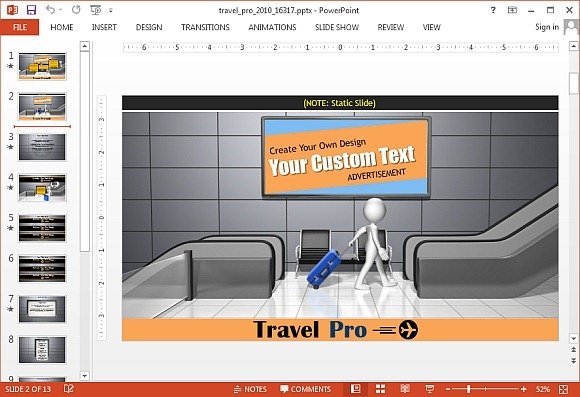Open Ribbon Display Options icon

pyautogui.click(x=512, y=10)
